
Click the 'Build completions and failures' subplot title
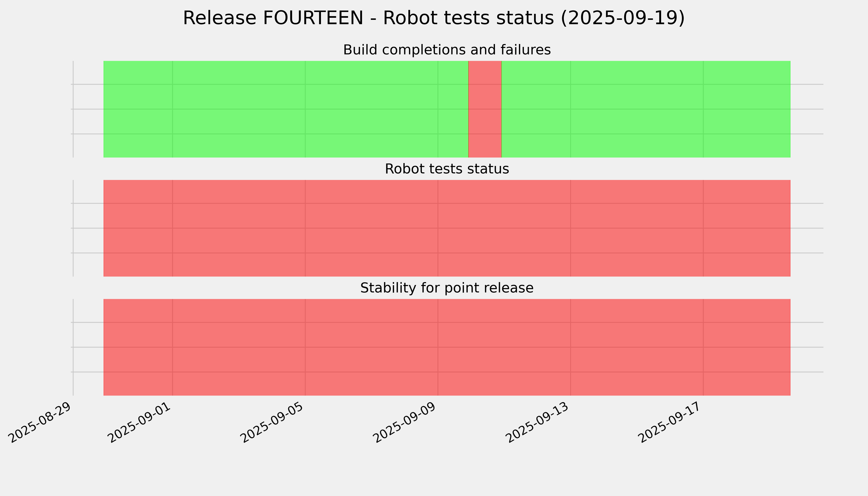coord(447,50)
